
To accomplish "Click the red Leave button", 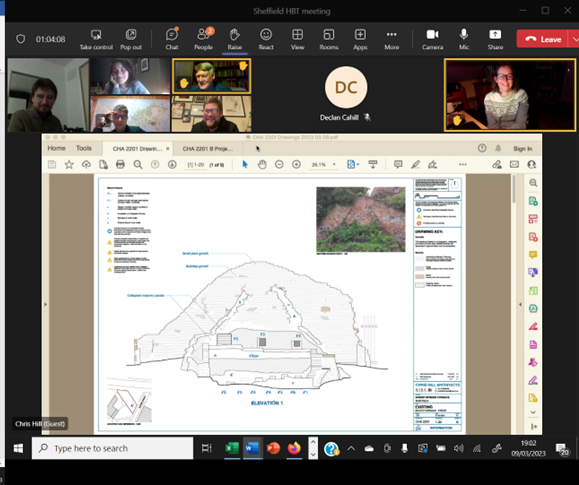I will 543,39.
